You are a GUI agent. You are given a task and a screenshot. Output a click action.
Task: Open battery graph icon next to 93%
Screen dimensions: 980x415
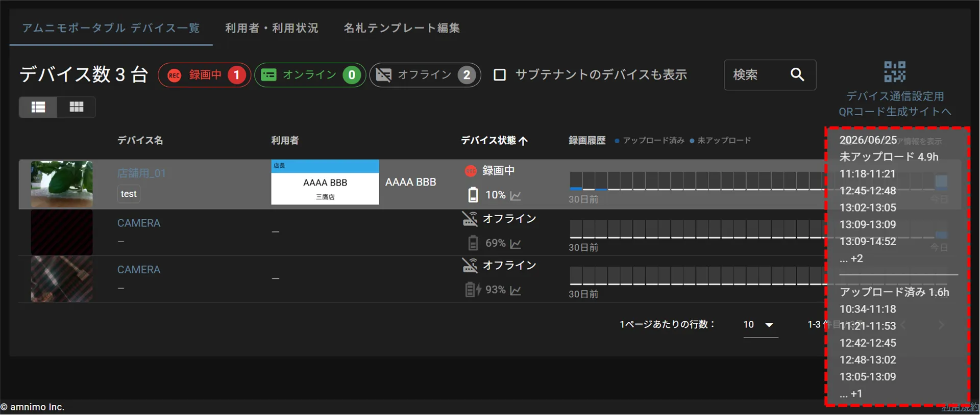(x=516, y=290)
